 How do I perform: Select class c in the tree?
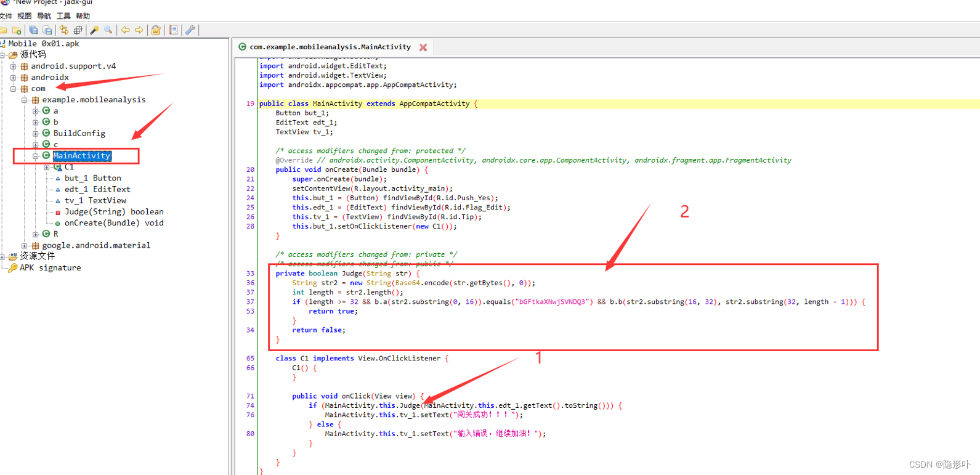[x=55, y=145]
